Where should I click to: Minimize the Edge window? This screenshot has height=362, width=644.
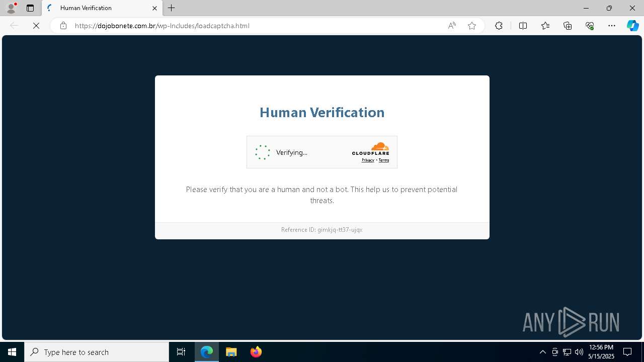586,8
